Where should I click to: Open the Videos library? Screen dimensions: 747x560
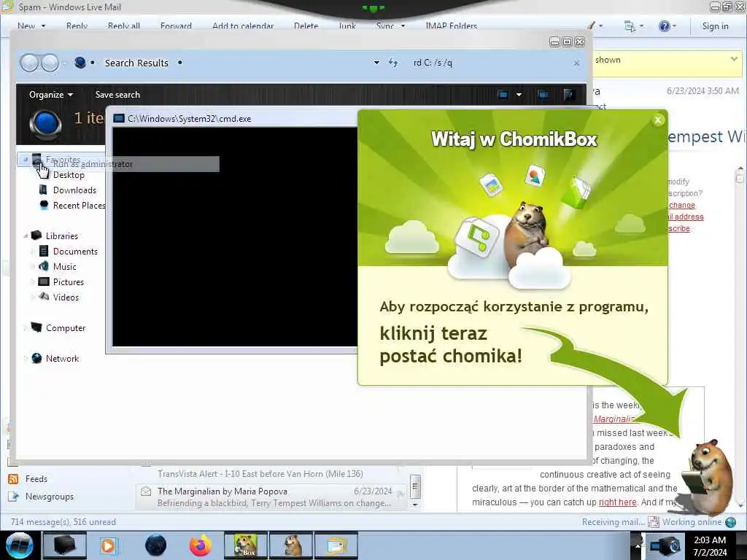click(x=66, y=297)
